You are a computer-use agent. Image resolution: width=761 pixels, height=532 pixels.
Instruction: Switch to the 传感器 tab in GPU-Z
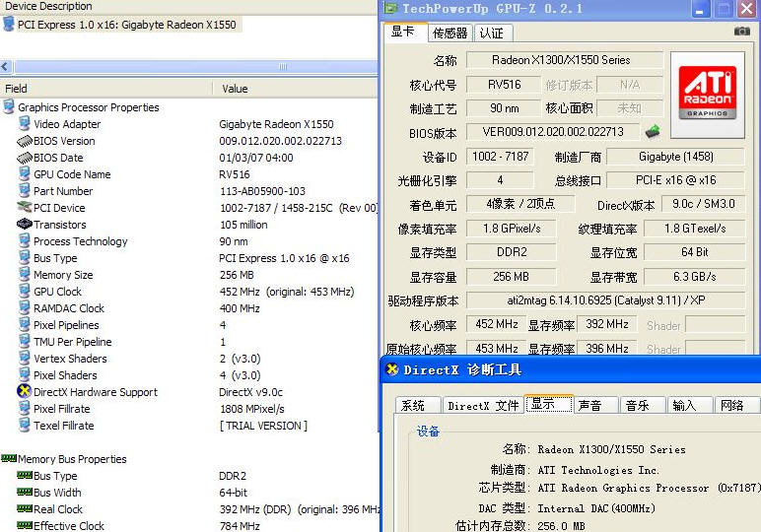click(x=450, y=33)
